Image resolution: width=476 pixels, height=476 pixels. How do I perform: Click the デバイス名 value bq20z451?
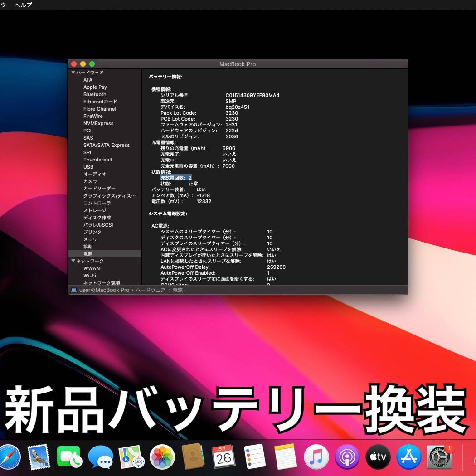coord(238,107)
